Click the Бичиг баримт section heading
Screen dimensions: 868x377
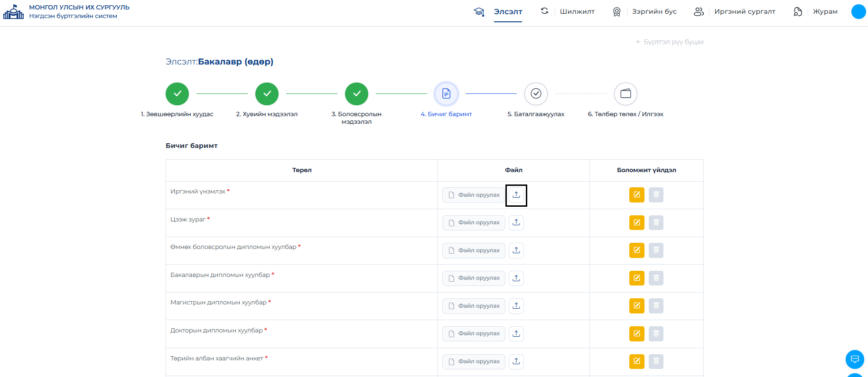click(191, 146)
